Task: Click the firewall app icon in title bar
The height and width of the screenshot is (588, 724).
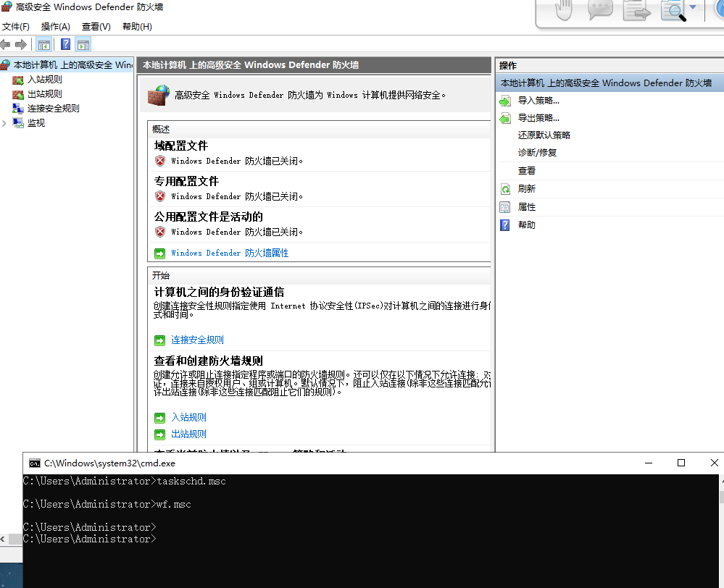Action: click(7, 7)
